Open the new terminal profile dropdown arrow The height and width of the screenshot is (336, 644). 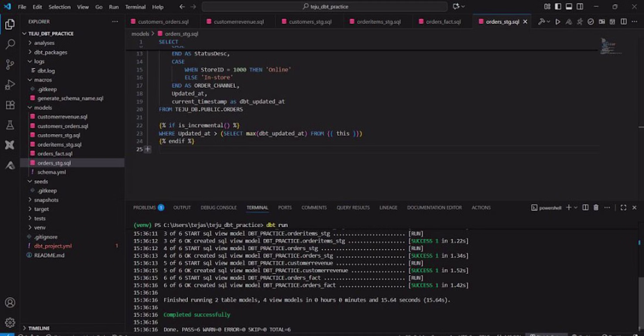tap(576, 207)
